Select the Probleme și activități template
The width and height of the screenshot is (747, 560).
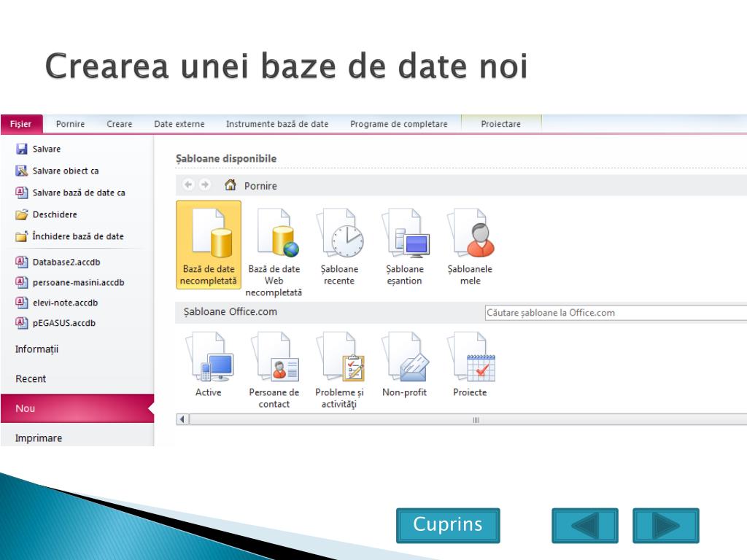pos(339,370)
